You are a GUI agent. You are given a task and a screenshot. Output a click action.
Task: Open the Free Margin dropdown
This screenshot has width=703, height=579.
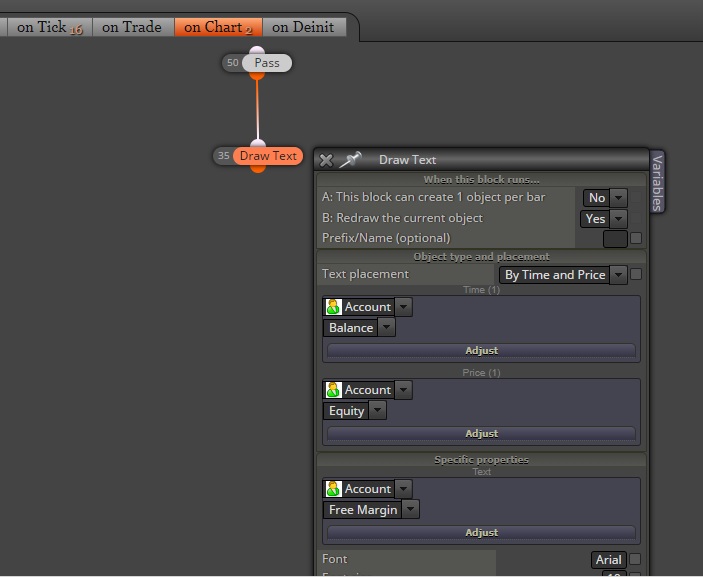411,509
